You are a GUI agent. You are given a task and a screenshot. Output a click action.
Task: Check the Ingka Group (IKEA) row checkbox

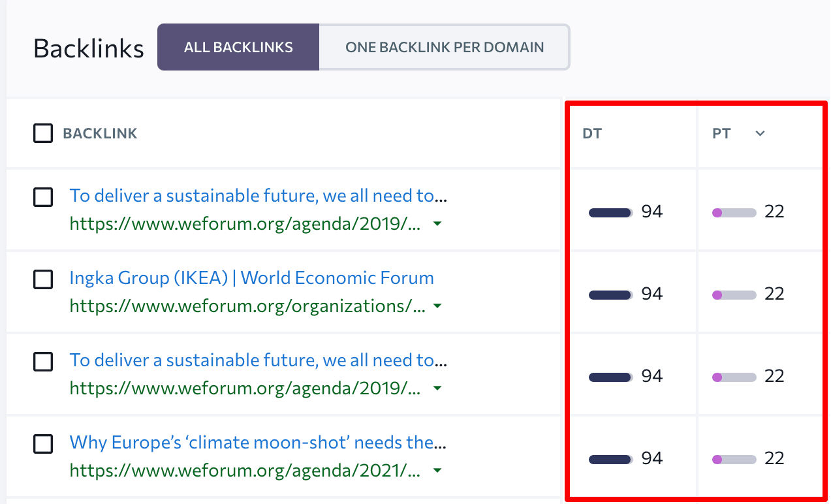pos(43,279)
